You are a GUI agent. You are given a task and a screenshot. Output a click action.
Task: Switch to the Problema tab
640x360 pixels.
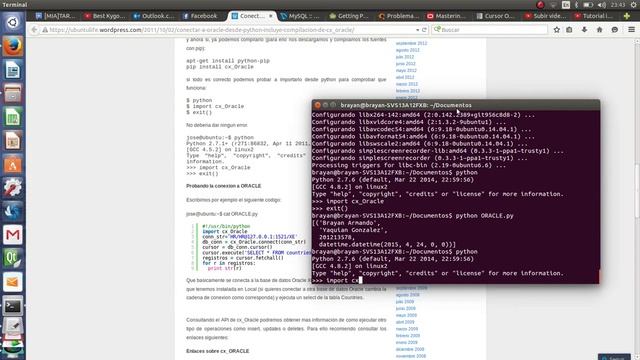pyautogui.click(x=399, y=16)
